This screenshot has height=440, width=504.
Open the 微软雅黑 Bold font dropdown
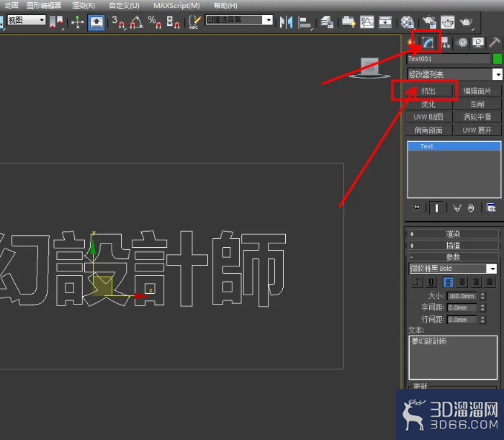pyautogui.click(x=453, y=269)
